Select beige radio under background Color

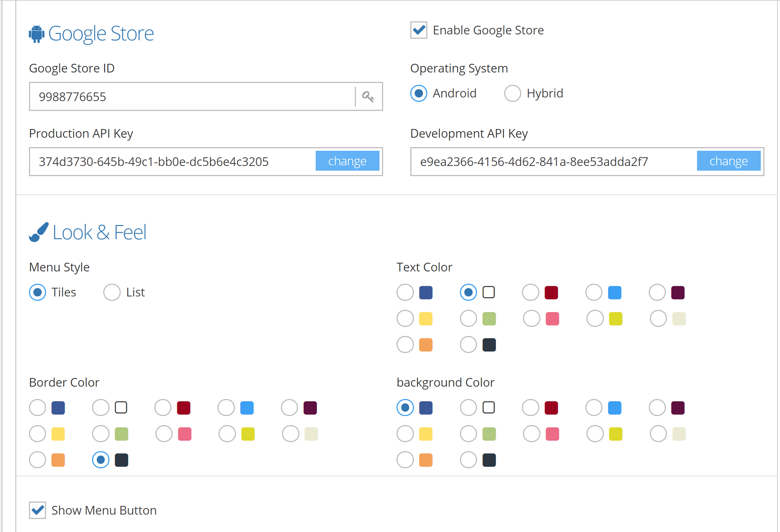(x=658, y=434)
